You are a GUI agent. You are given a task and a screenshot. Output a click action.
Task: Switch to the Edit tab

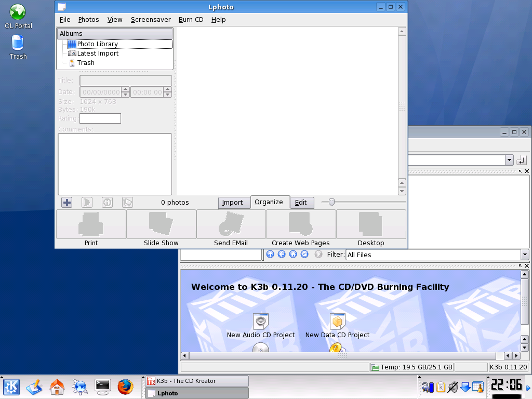(301, 203)
